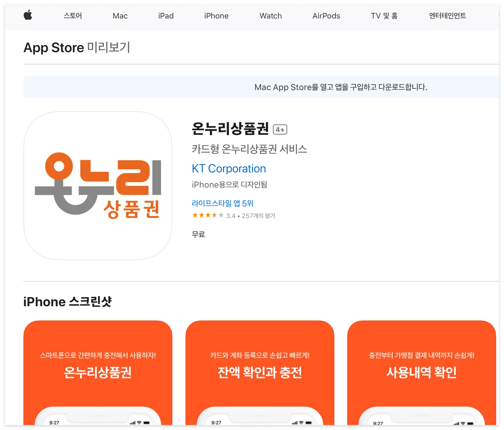Screen dimensions: 504x430
Task: Click the Apple logo in navigation bar
Action: pos(28,16)
